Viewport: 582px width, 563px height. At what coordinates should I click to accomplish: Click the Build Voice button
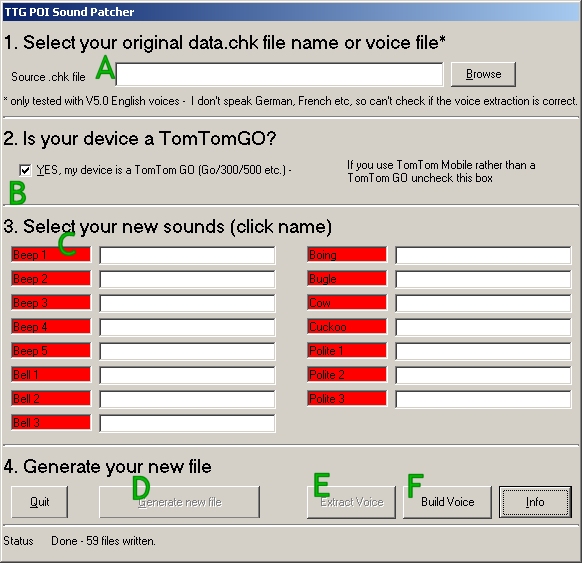[x=447, y=502]
